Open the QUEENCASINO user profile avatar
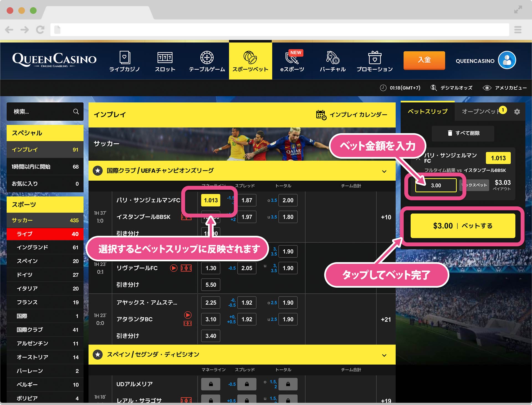This screenshot has width=532, height=405. (507, 60)
